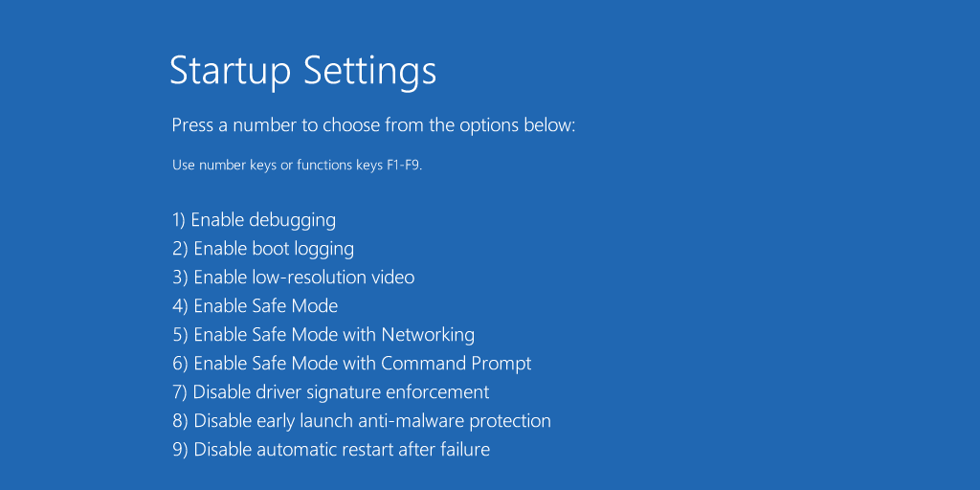The height and width of the screenshot is (490, 980).
Task: Click the '1)' number before Enable debugging
Action: [x=179, y=220]
